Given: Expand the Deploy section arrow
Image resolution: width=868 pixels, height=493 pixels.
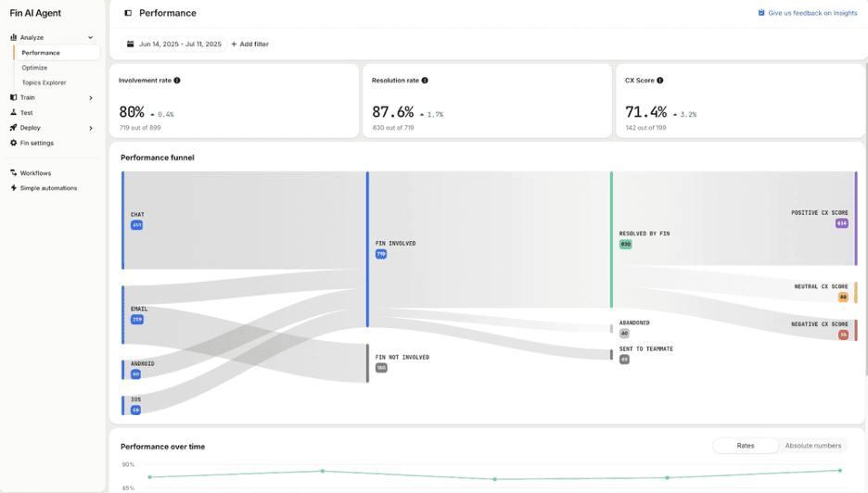Looking at the screenshot, I should click(x=90, y=128).
